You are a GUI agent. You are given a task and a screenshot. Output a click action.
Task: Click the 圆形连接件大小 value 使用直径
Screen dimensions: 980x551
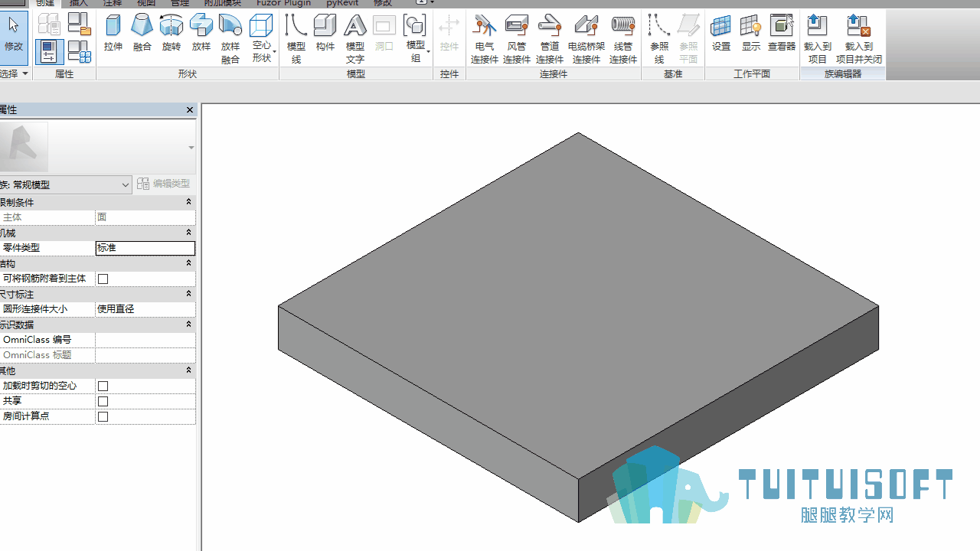[x=145, y=309]
